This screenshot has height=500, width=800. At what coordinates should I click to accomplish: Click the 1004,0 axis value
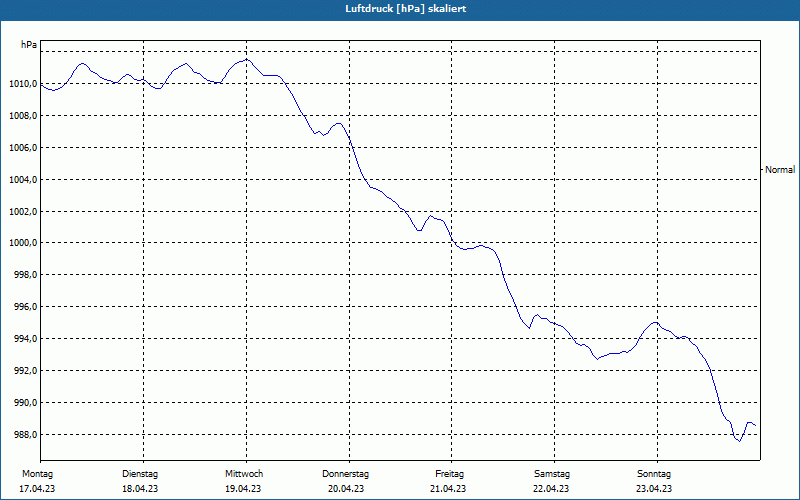pos(23,180)
